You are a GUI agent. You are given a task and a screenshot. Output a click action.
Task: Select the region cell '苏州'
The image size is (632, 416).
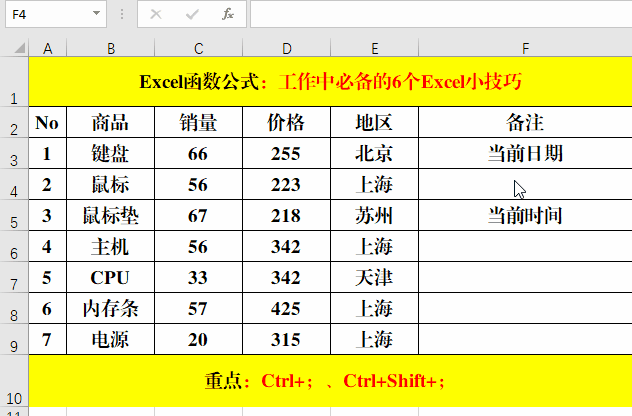374,215
